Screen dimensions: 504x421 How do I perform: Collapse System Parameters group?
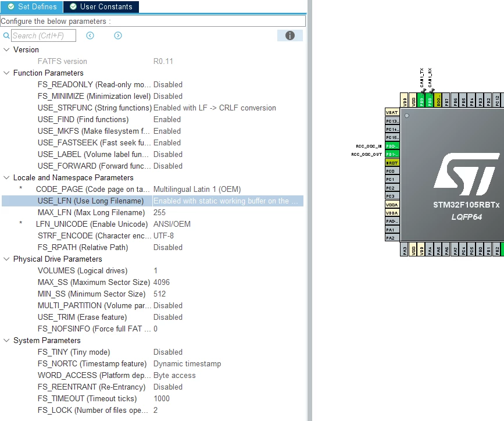6,340
